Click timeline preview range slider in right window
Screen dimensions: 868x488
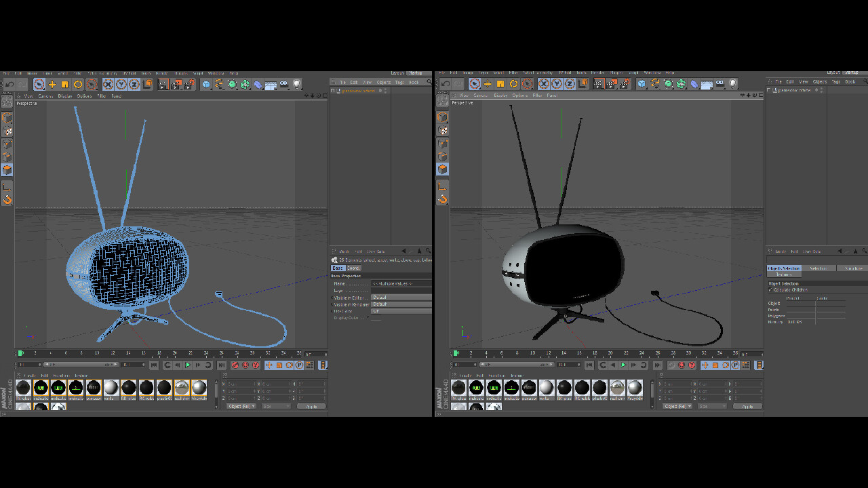(x=515, y=365)
